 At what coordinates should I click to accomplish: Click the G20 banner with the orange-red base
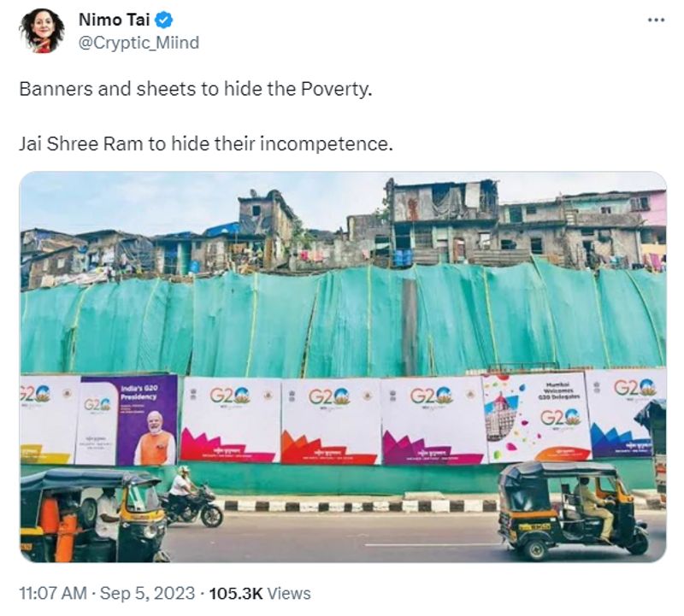pyautogui.click(x=331, y=421)
